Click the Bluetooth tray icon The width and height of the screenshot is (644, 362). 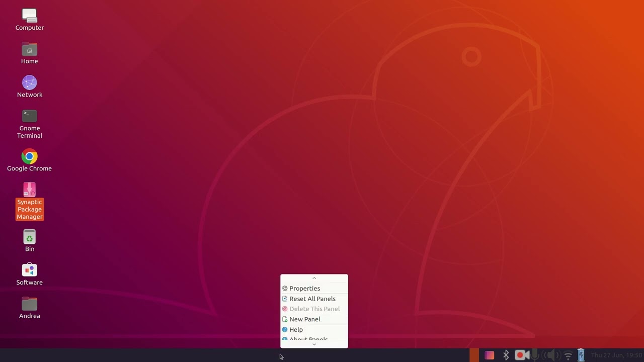tap(506, 355)
